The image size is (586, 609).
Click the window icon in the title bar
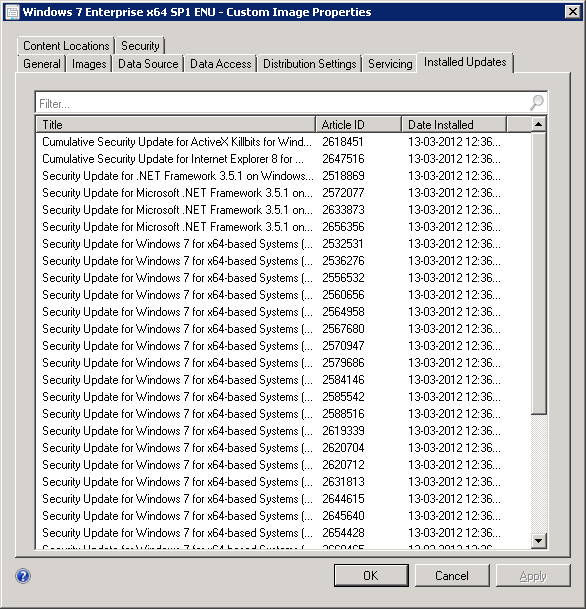12,12
